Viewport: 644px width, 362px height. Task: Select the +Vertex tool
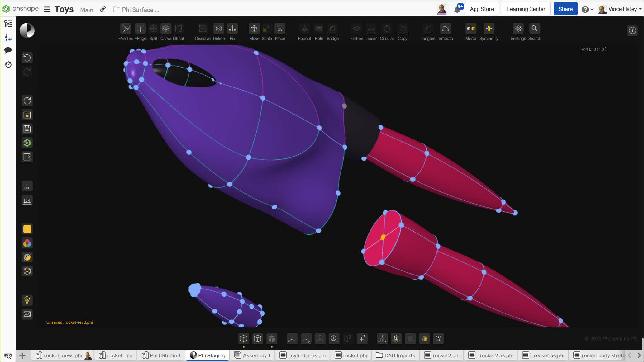point(126,29)
